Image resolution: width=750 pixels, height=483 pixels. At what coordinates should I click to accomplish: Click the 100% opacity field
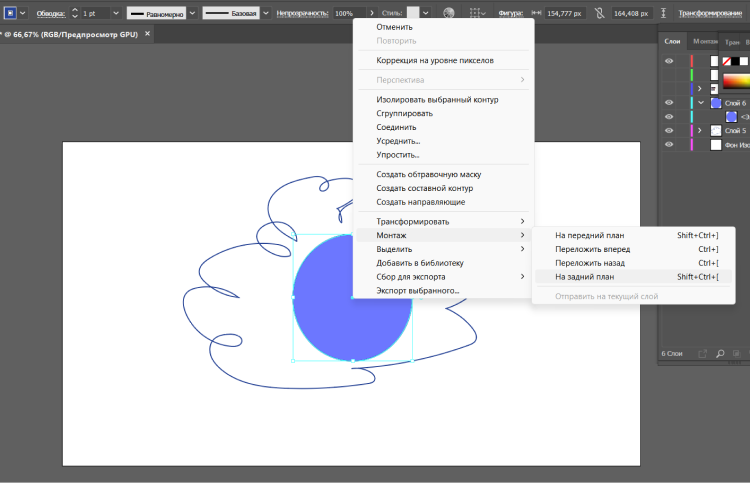[349, 13]
